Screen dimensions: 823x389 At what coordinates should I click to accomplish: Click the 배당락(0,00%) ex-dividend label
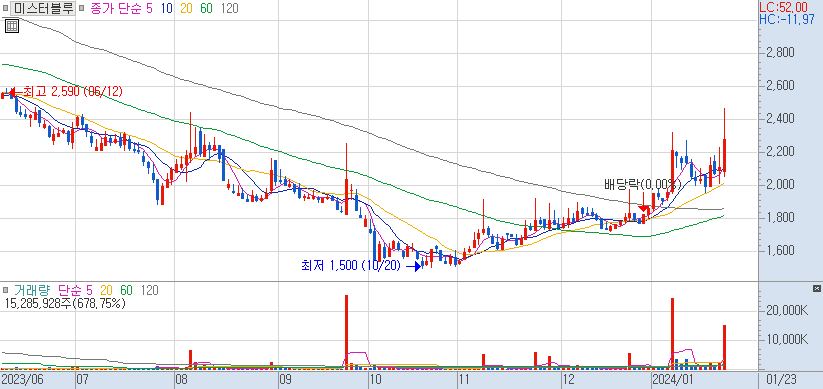[642, 184]
